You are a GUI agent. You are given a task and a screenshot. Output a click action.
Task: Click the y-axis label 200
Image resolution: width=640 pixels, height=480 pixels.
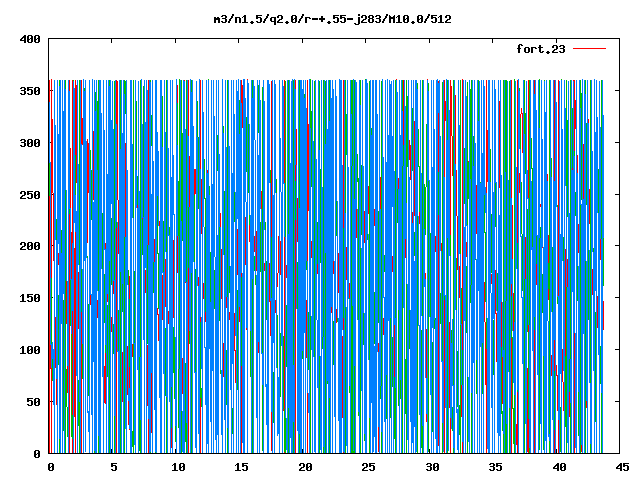pos(30,246)
